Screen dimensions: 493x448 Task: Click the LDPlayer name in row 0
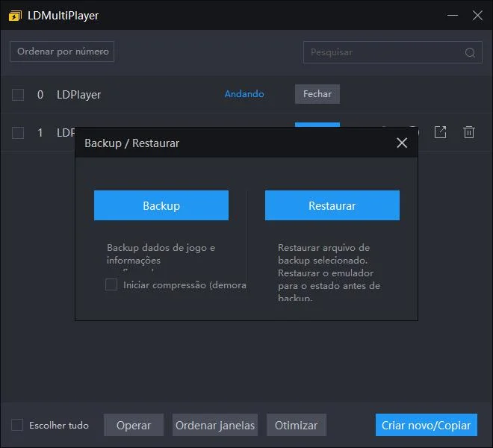pos(79,95)
